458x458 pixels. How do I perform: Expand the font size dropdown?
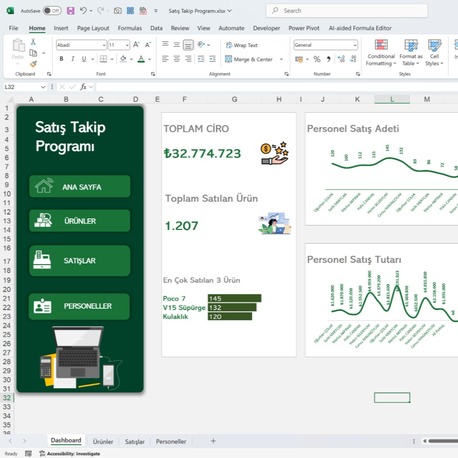127,45
